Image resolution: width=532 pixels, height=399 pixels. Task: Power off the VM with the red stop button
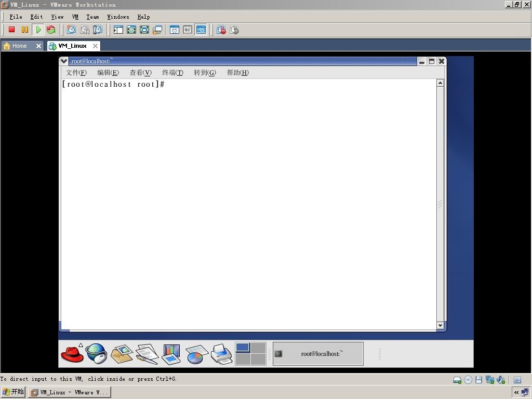(x=11, y=30)
